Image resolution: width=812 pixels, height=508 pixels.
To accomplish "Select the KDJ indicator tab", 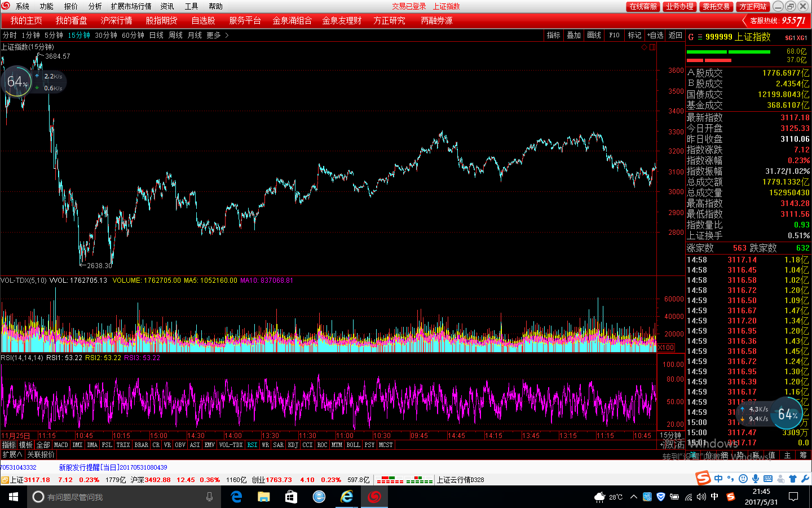I will click(293, 445).
